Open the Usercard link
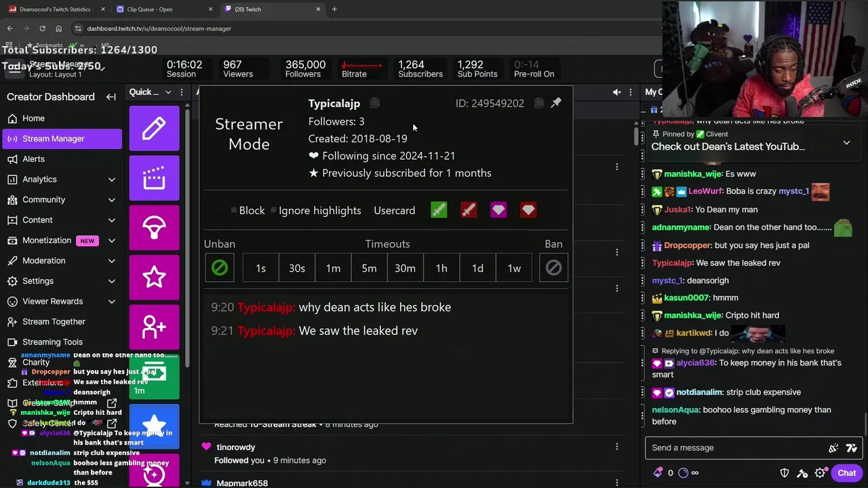 394,210
